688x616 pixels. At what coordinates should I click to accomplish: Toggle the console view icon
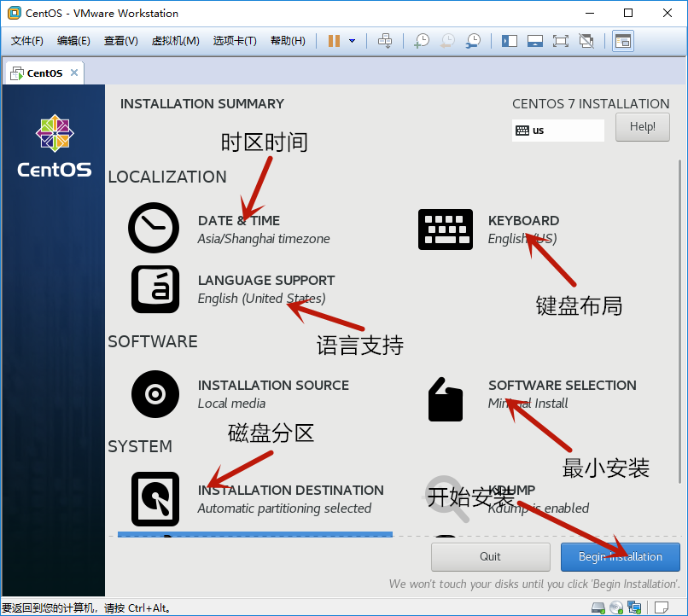tap(622, 41)
